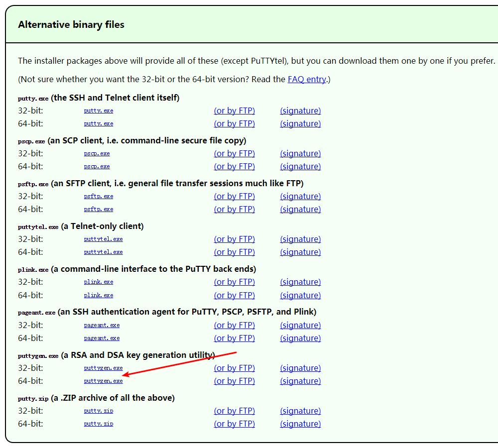Image resolution: width=498 pixels, height=448 pixels.
Task: Download 64-bit putty.exe
Action: tap(99, 124)
